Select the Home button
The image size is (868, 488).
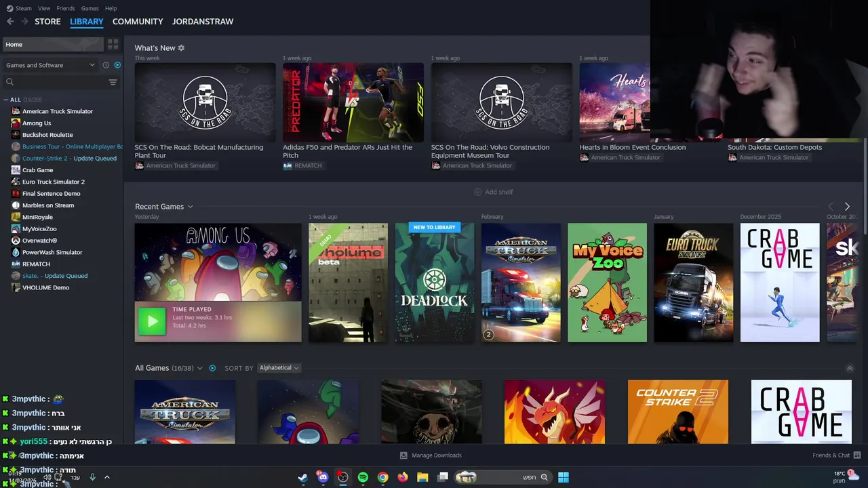54,45
